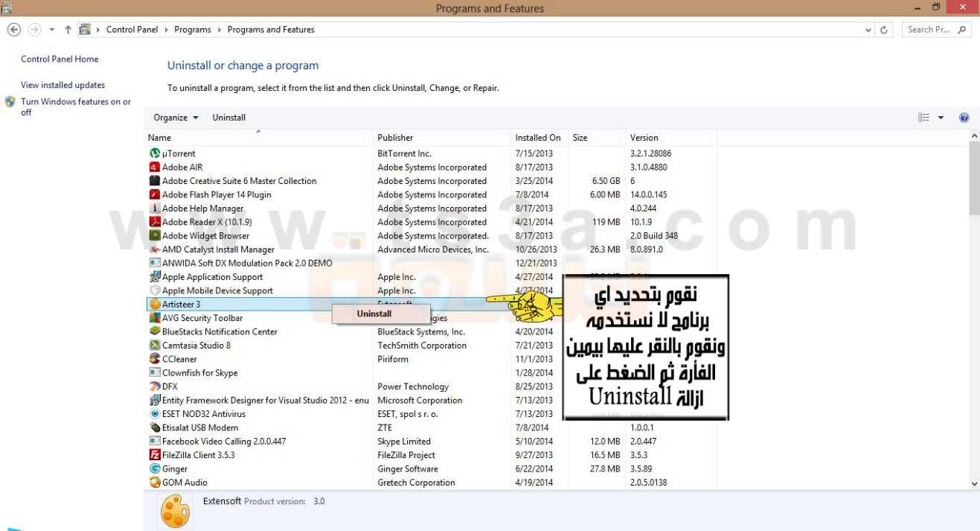Click the Adobe Reader X icon
This screenshot has width=980, height=531.
(155, 222)
